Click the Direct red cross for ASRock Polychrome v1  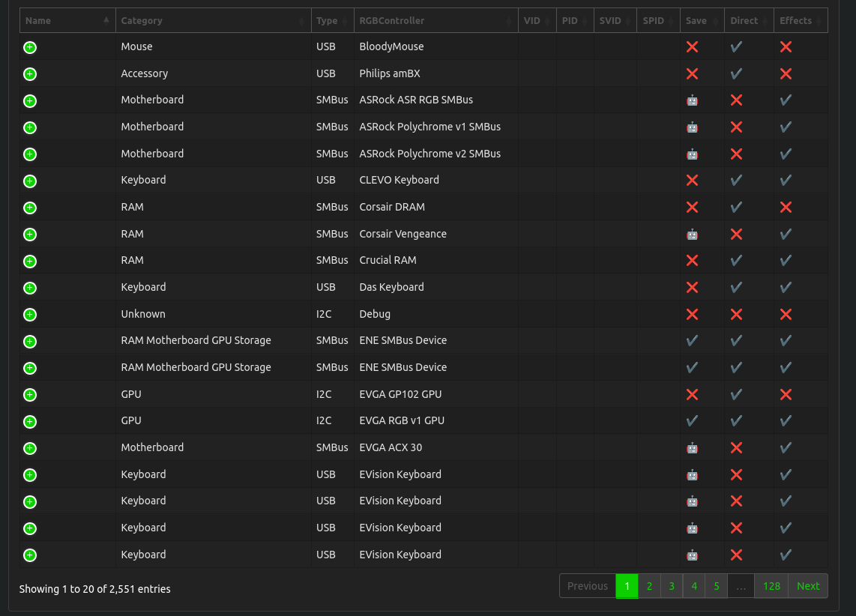pos(736,127)
